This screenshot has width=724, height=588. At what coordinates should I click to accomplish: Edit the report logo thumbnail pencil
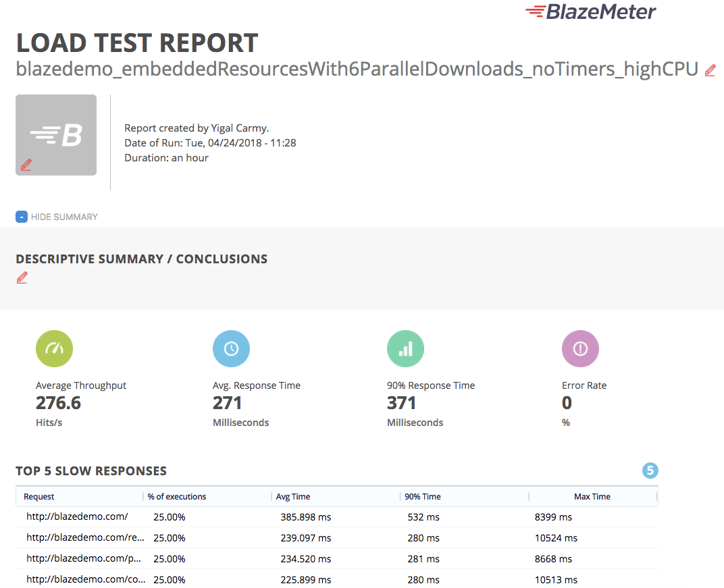coord(26,165)
